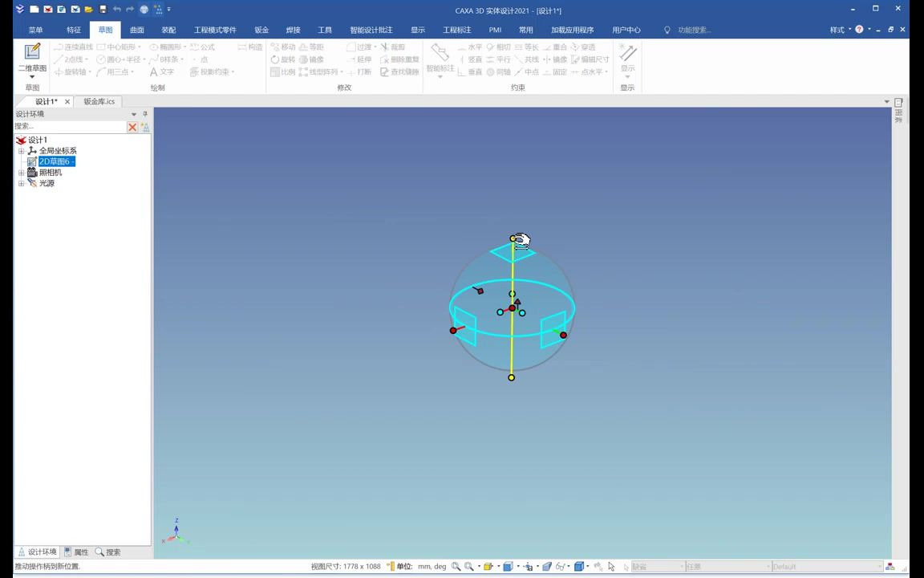Open the 搜索 bottom panel tab
Screen dimensions: 924x578
[107, 552]
